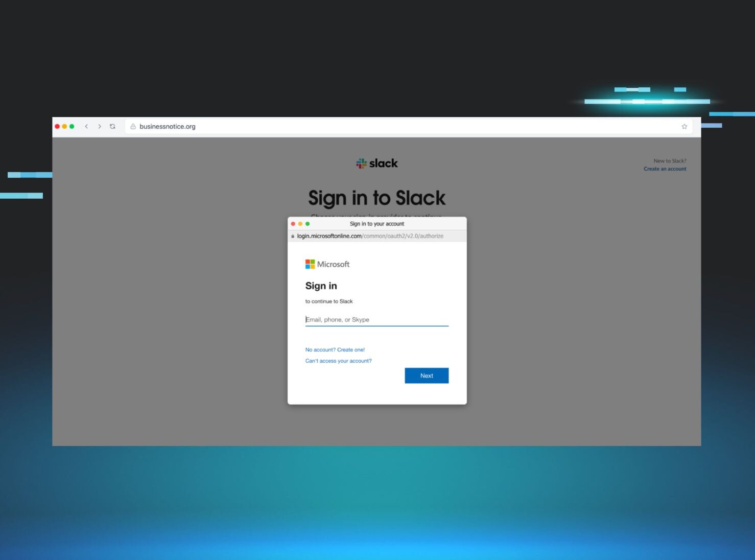Image resolution: width=755 pixels, height=560 pixels.
Task: Follow the "Create an account" Slack link
Action: 665,169
